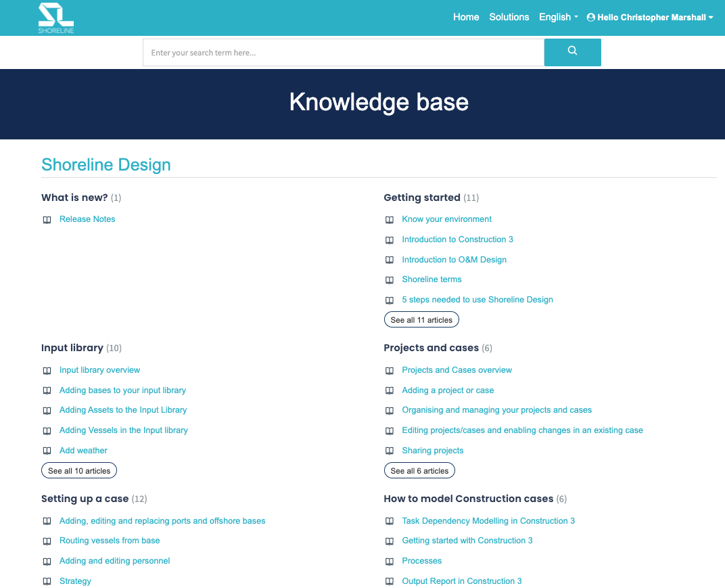Open the How to model Construction cases heading

469,499
